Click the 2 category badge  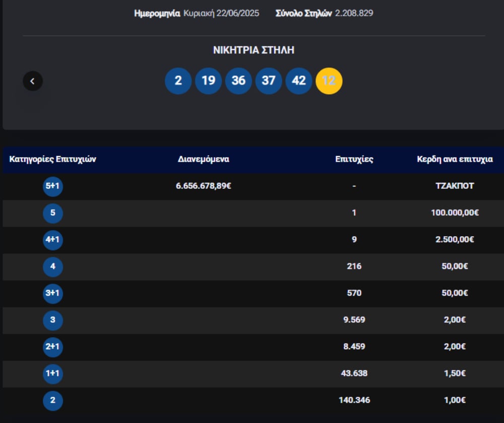[53, 400]
